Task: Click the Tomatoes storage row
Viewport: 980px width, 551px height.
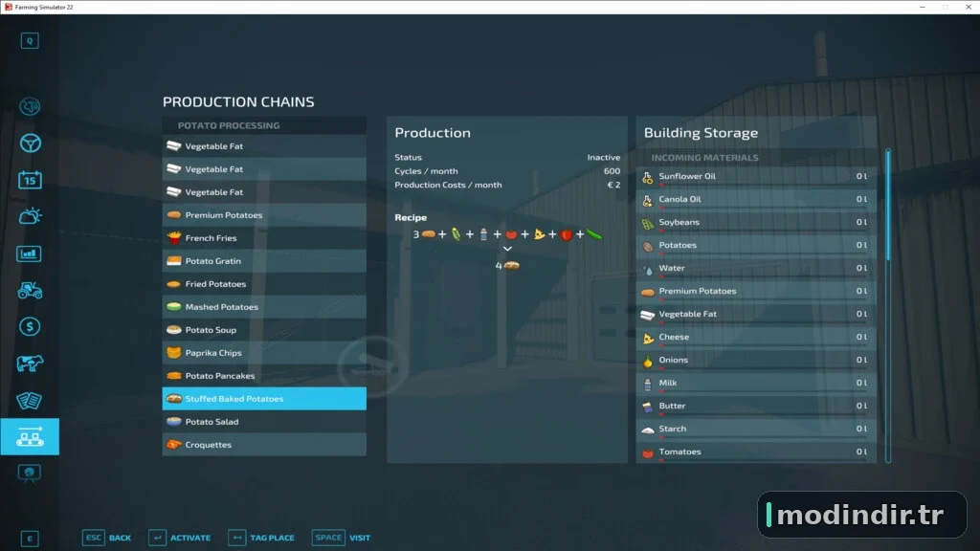Action: point(756,452)
